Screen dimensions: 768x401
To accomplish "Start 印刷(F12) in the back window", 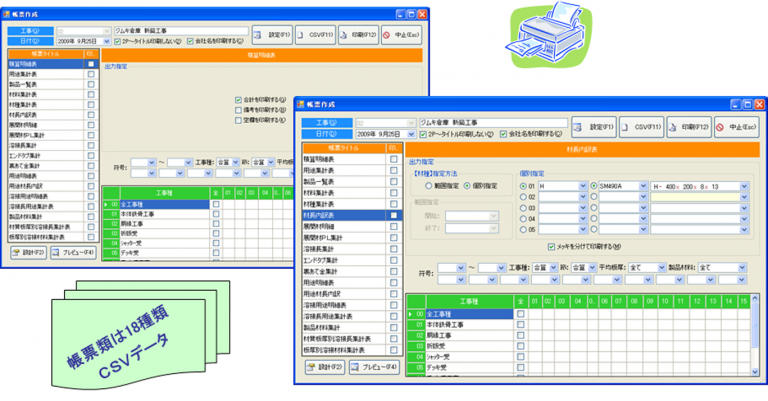I will point(358,35).
